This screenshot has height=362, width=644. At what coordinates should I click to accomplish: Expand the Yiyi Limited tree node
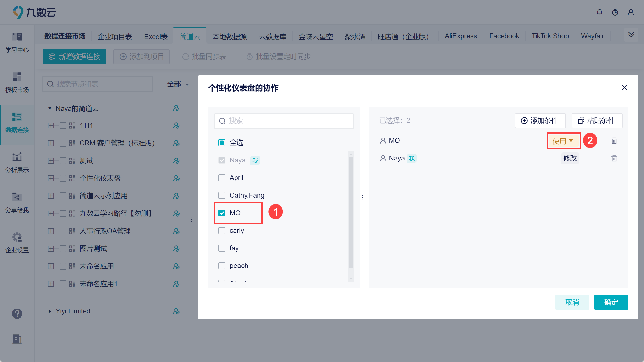click(50, 311)
